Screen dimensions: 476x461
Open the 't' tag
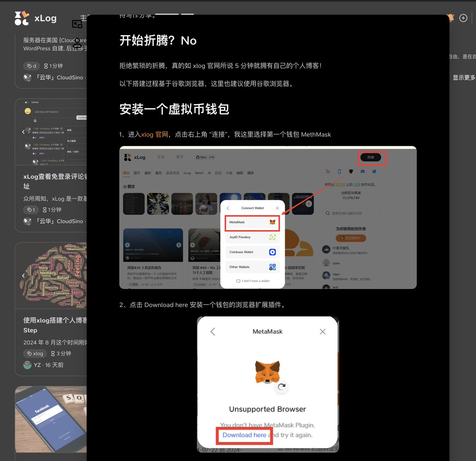31,210
